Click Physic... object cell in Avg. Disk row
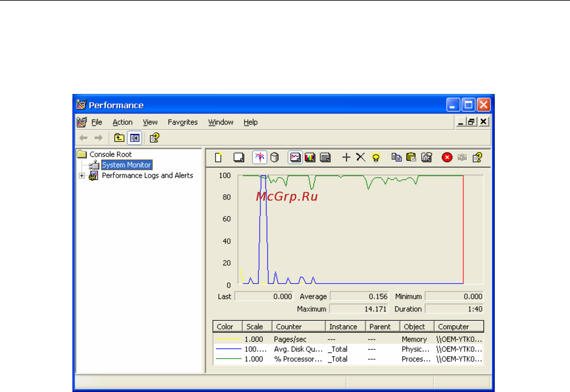570x392 pixels. pyautogui.click(x=415, y=349)
